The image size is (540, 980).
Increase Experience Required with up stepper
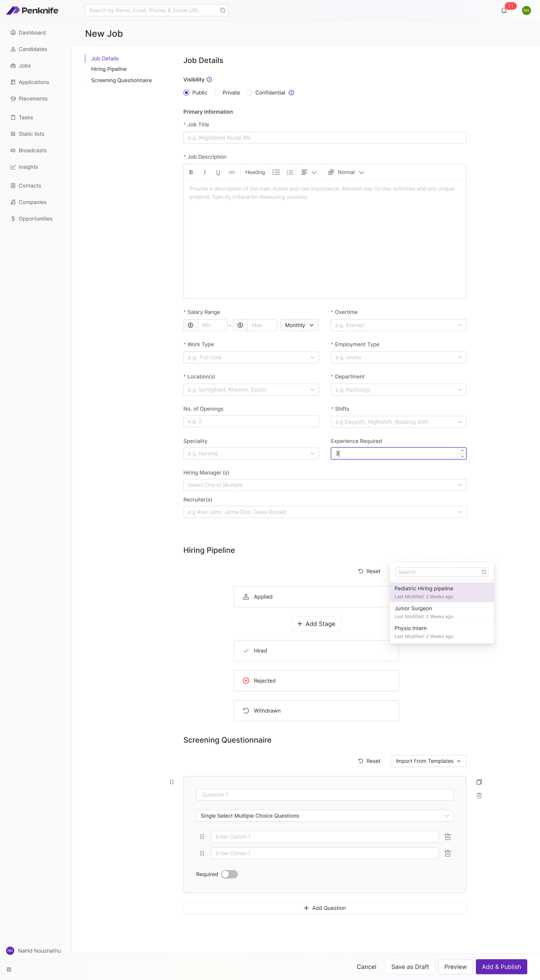462,451
